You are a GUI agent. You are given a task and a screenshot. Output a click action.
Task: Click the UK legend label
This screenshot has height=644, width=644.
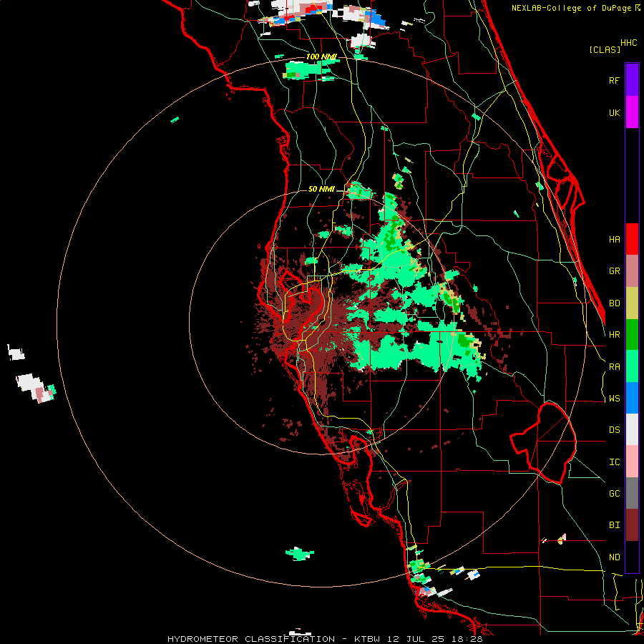pyautogui.click(x=614, y=112)
